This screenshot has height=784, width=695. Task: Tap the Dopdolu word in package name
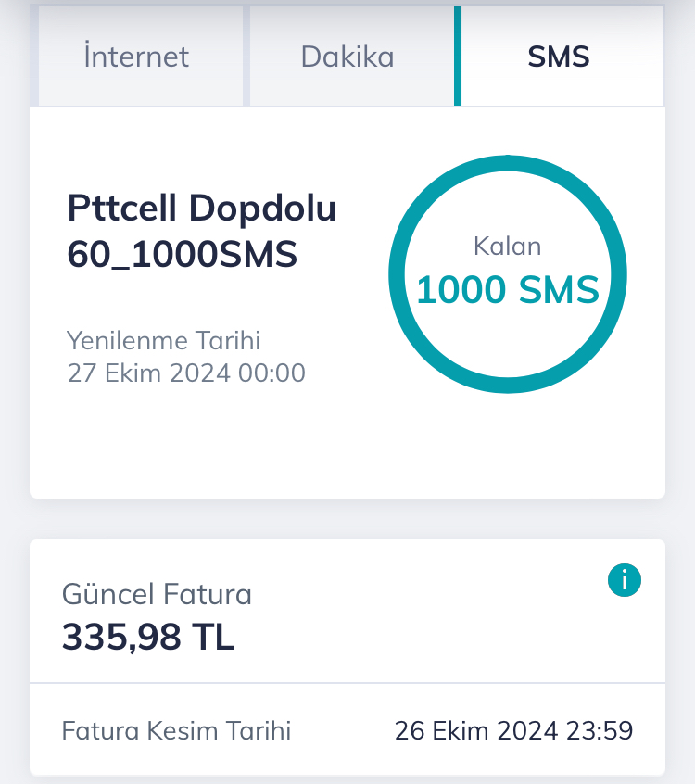click(x=262, y=209)
